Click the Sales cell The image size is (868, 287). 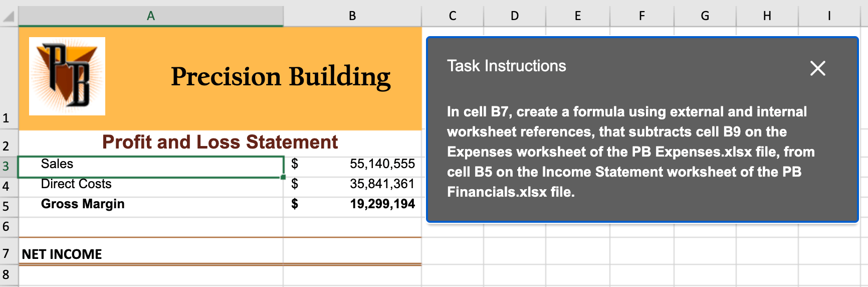pyautogui.click(x=151, y=167)
